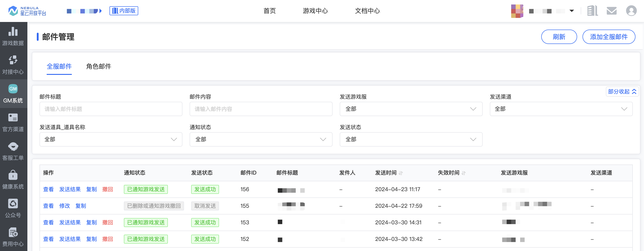The image size is (644, 251).
Task: Sort table by 发送时间 column
Action: pos(401,173)
